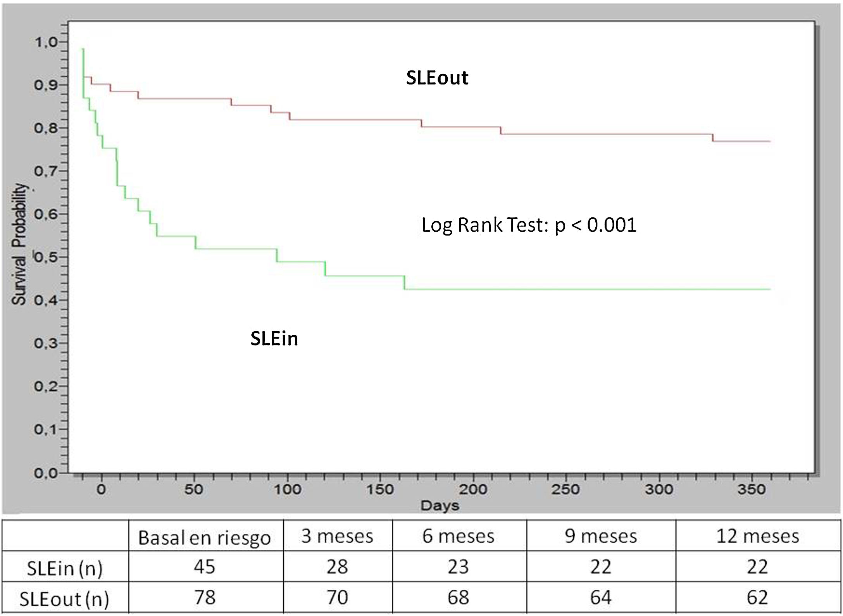Select the 12 meses column header
Screen dimensions: 843x616
click(757, 536)
